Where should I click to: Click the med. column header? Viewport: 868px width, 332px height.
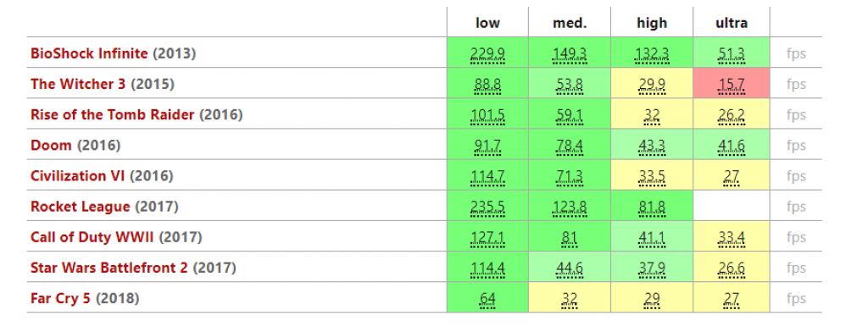[x=569, y=23]
